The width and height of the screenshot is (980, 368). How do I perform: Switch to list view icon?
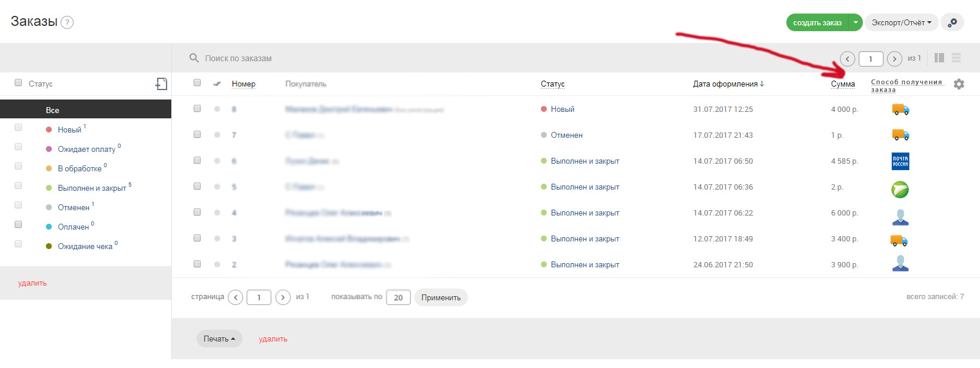(956, 58)
